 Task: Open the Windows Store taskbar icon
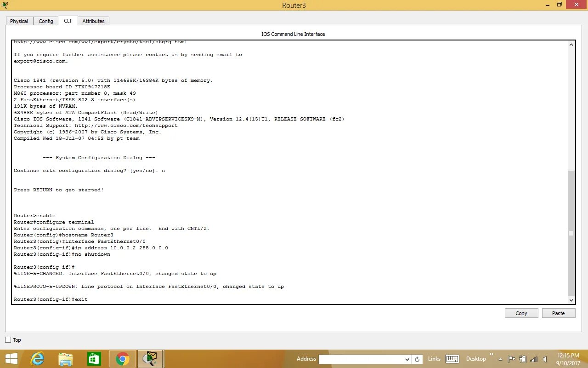(94, 359)
